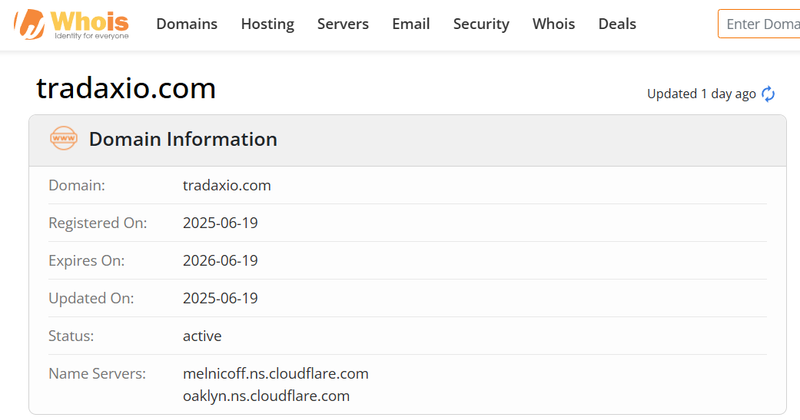Open the Whois menu item

click(x=554, y=24)
